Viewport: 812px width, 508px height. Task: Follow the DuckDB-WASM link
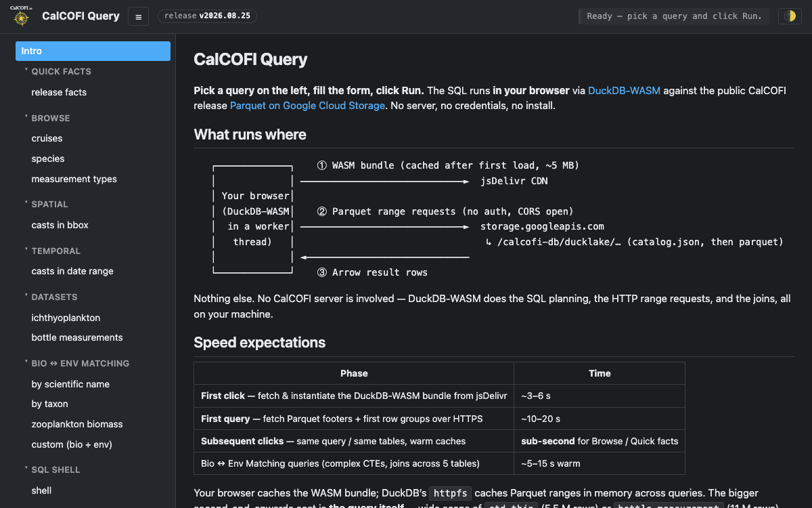tap(624, 91)
